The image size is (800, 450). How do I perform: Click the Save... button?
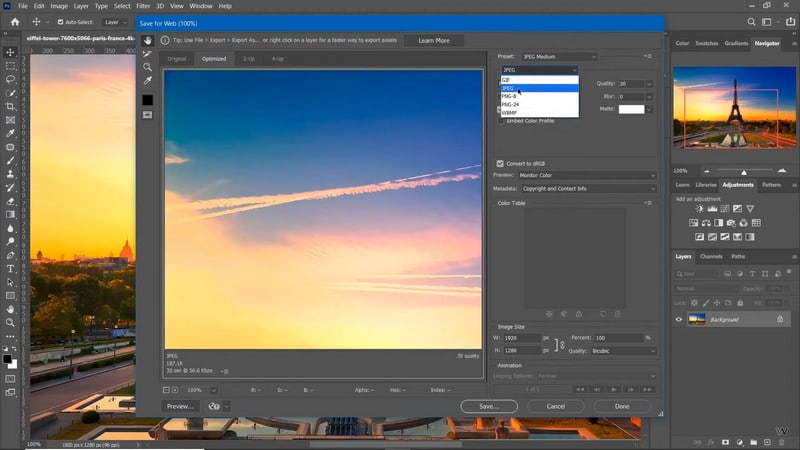point(489,406)
